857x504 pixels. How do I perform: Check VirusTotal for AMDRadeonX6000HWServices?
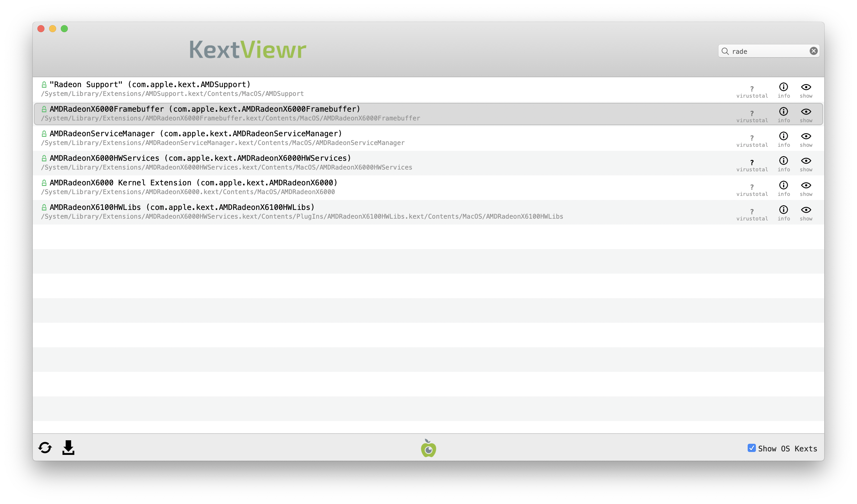point(752,163)
